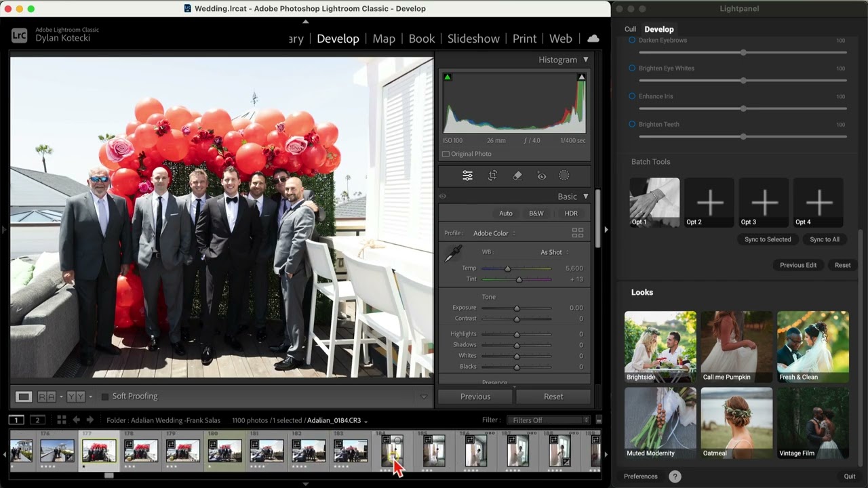Toggle the Original Photo checkbox
This screenshot has height=488, width=868.
[446, 154]
